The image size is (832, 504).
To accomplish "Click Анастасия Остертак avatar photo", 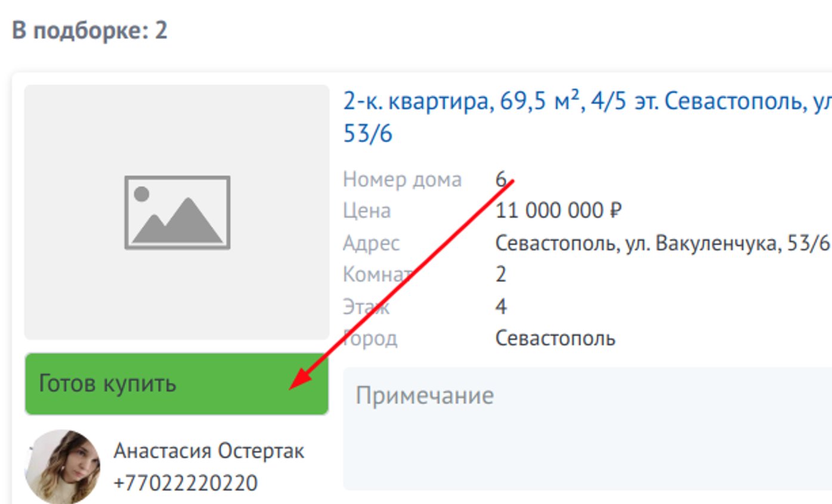I will [62, 466].
